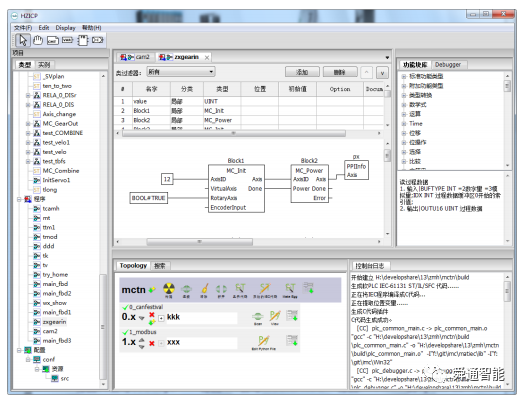Click list-arrow icon at end of 1.x row
This screenshot has height=398, width=521.
pyautogui.click(x=292, y=341)
